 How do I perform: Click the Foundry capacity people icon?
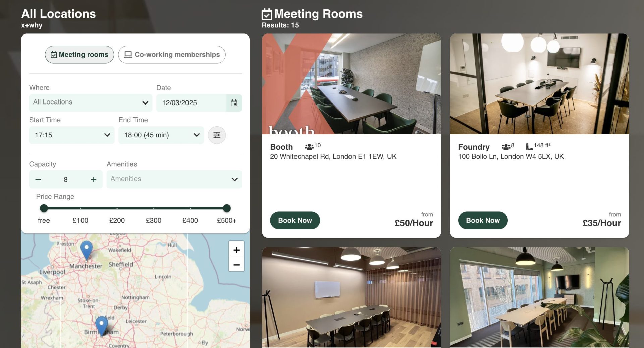[x=506, y=147]
